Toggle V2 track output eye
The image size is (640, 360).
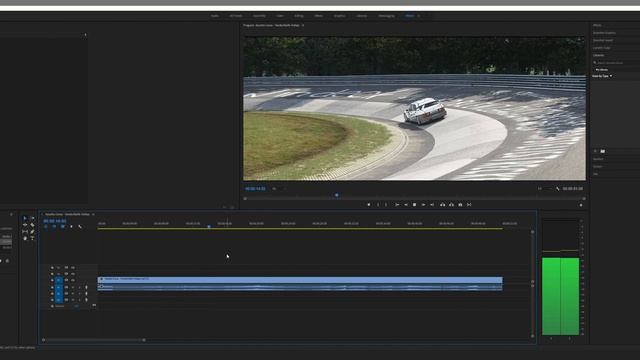click(x=73, y=274)
